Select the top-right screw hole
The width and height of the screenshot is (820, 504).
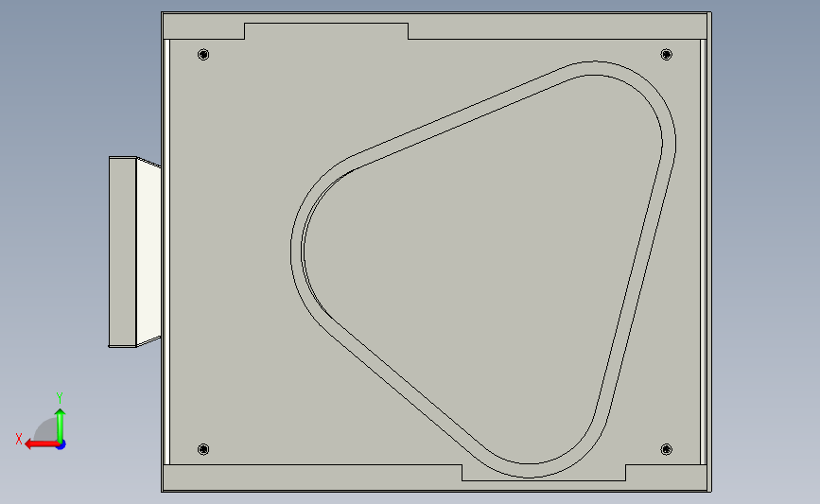(x=666, y=55)
